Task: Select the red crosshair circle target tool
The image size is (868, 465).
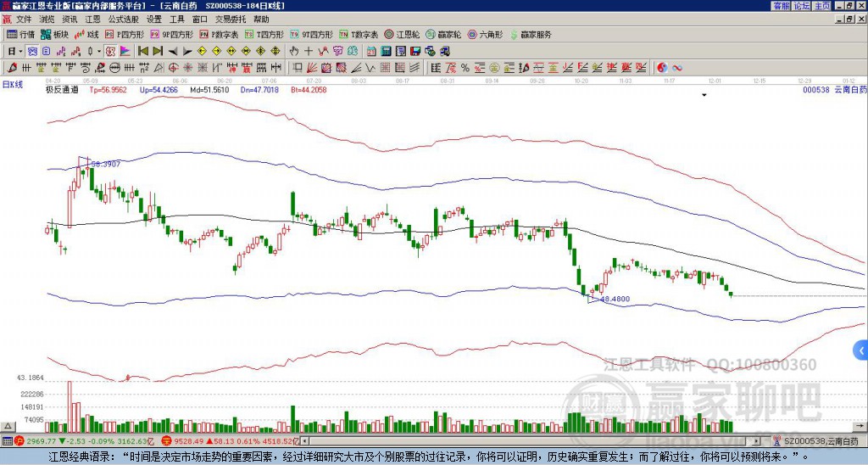Action: pyautogui.click(x=173, y=68)
